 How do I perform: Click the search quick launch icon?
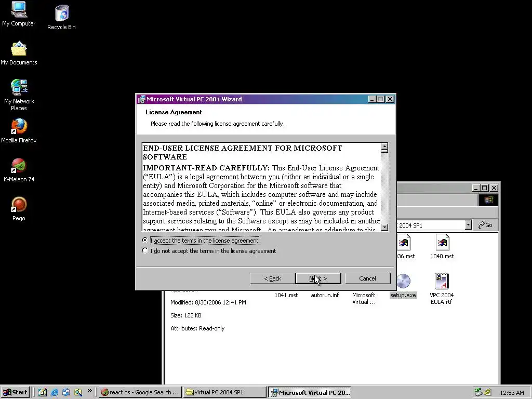(x=78, y=392)
